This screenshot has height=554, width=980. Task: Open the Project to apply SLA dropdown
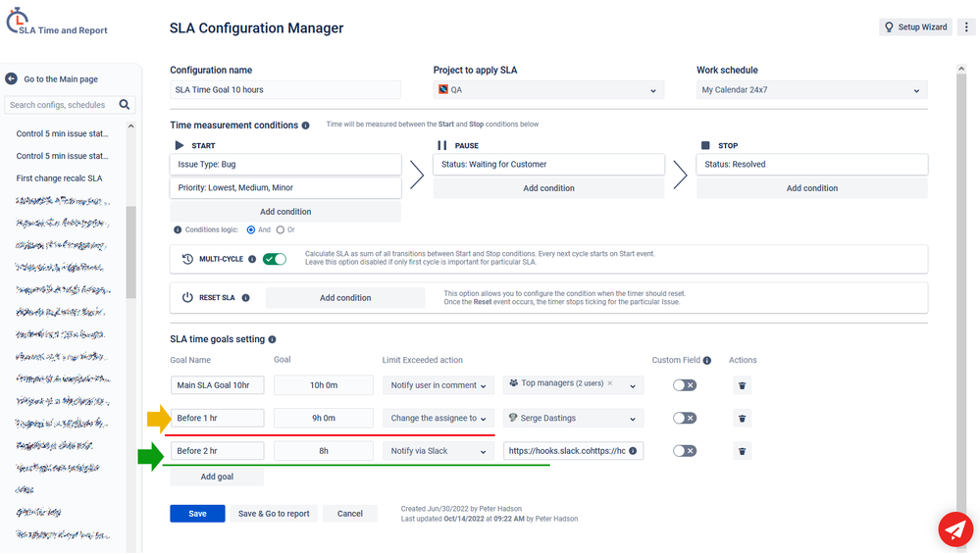click(x=548, y=90)
